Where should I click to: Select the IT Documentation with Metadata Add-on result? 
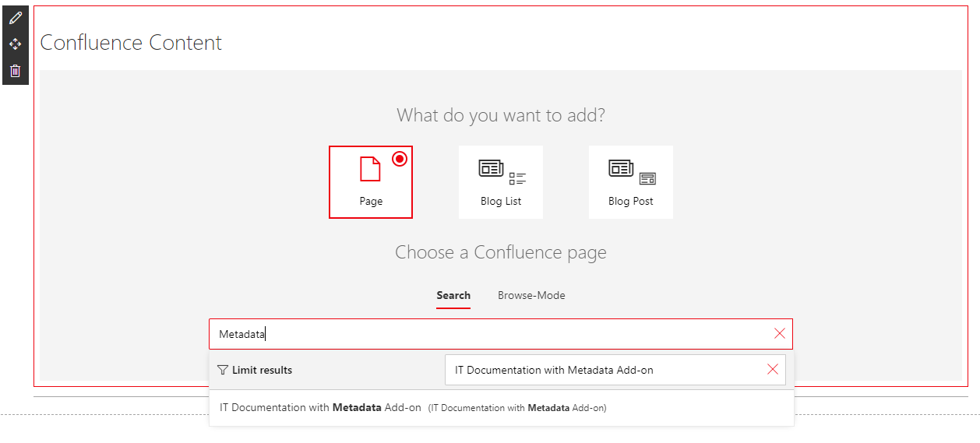502,408
